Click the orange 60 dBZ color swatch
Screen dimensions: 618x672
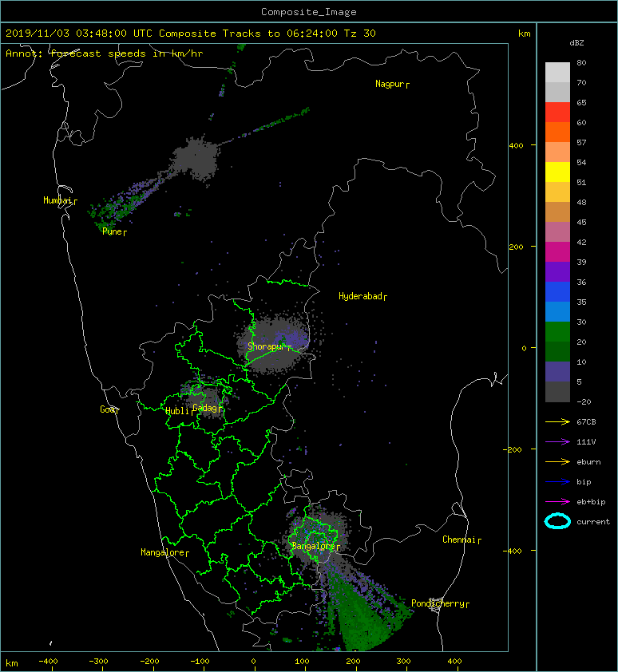(557, 132)
